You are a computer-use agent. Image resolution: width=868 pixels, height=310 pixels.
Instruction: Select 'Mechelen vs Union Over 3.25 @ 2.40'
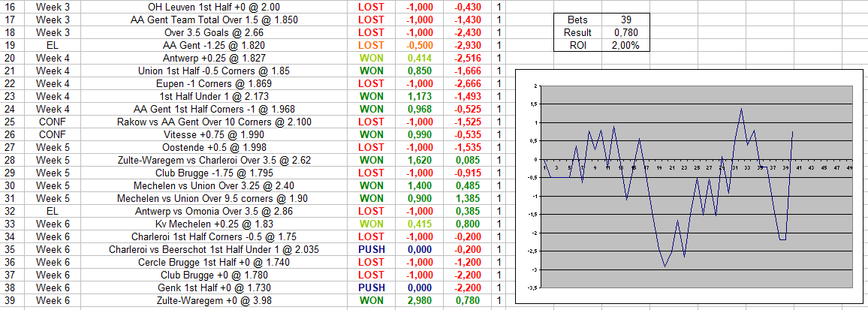(x=214, y=185)
